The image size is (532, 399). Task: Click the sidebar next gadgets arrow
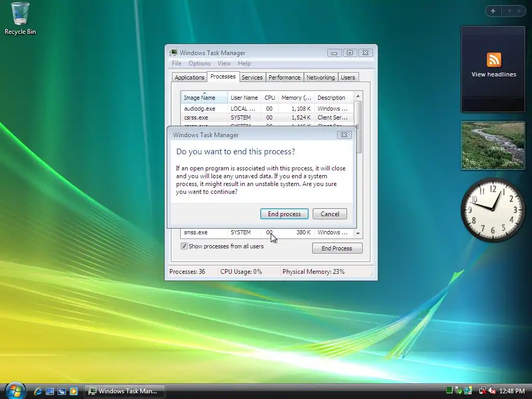[x=519, y=11]
